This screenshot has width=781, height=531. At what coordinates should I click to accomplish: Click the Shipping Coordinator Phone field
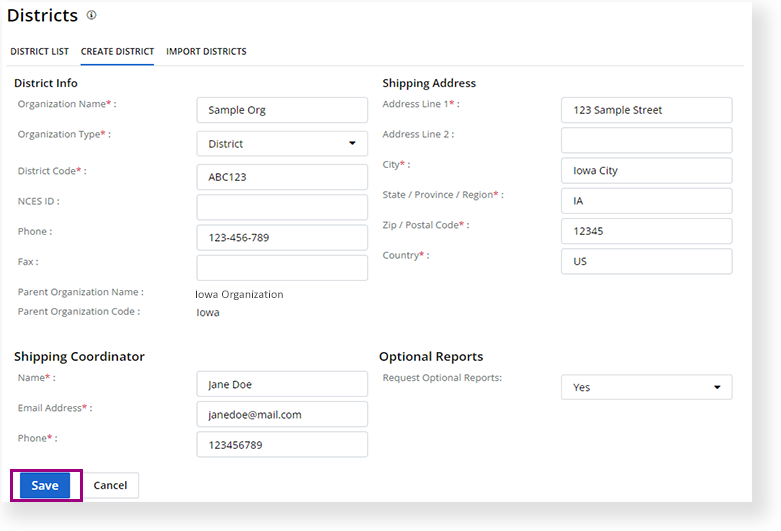coord(282,445)
